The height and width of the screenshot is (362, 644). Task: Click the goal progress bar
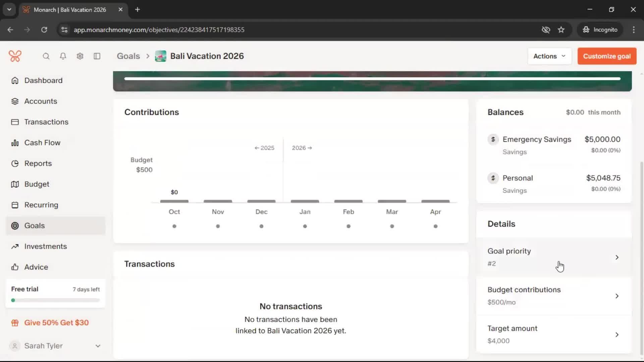pos(372,79)
